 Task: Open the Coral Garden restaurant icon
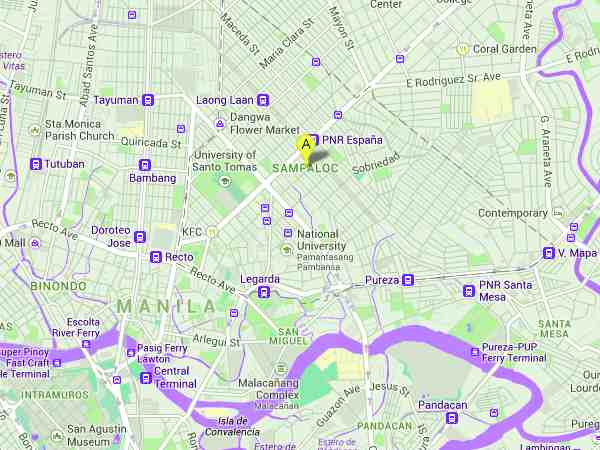tap(463, 50)
